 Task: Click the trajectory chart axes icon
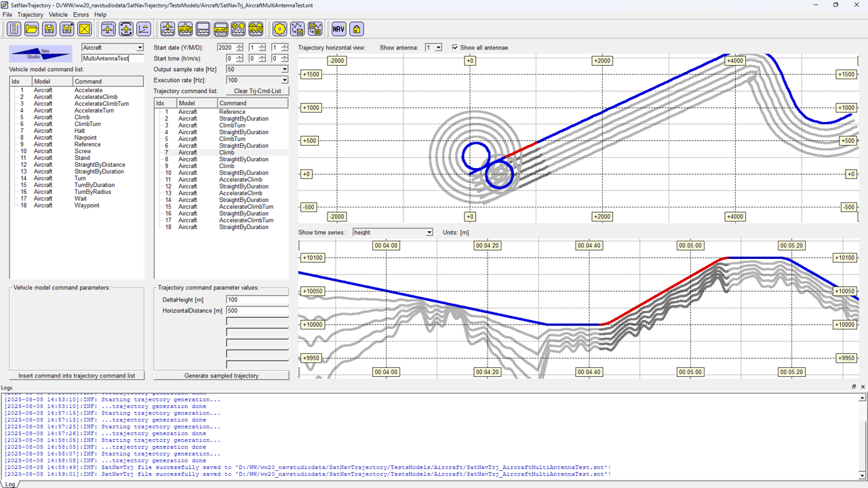143,28
